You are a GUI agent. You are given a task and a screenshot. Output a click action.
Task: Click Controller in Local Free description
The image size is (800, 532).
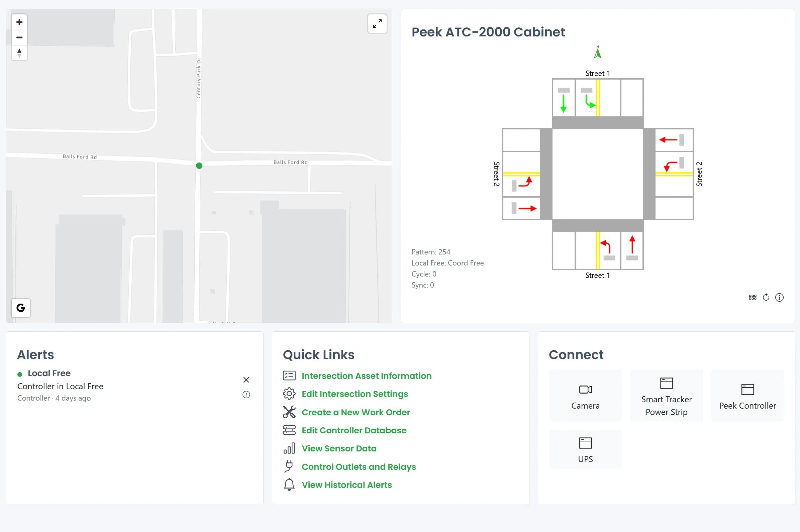pos(60,386)
